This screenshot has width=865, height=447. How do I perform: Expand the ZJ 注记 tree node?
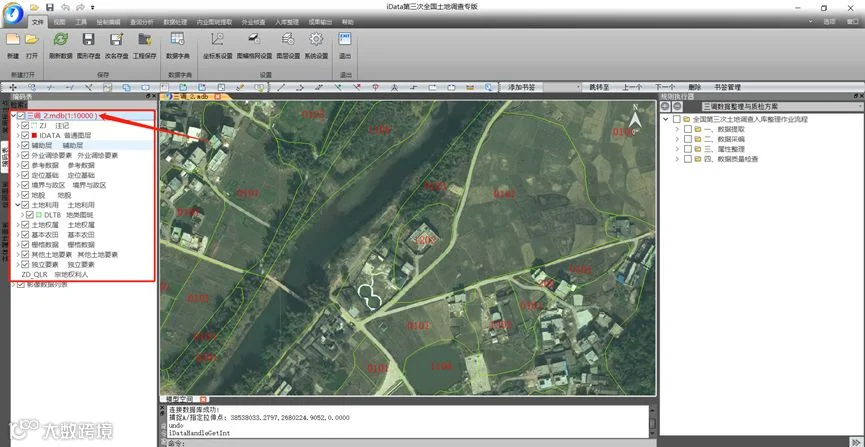click(x=18, y=126)
